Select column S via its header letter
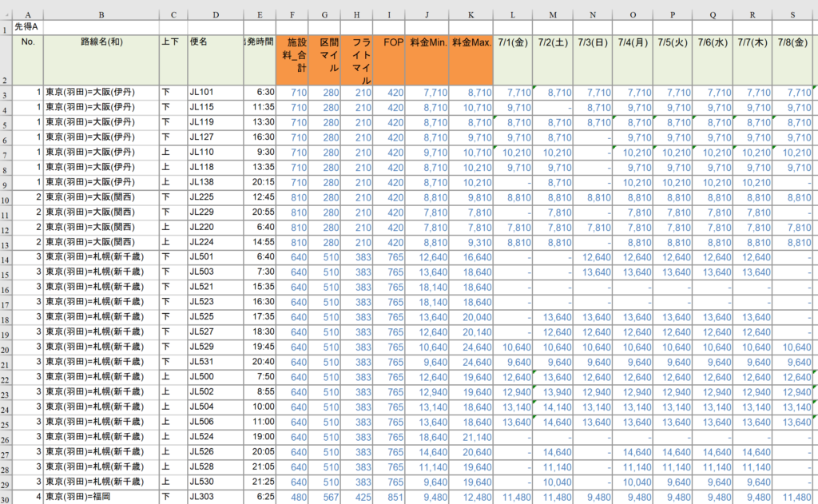Image resolution: width=818 pixels, height=504 pixels. 792,14
